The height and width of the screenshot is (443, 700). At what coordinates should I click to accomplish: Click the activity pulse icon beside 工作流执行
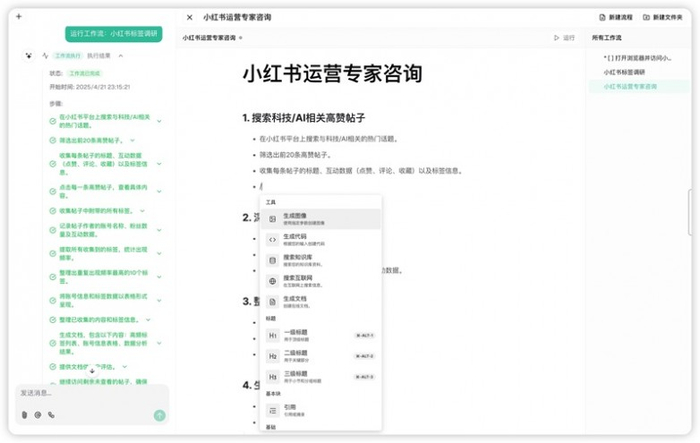tap(45, 56)
